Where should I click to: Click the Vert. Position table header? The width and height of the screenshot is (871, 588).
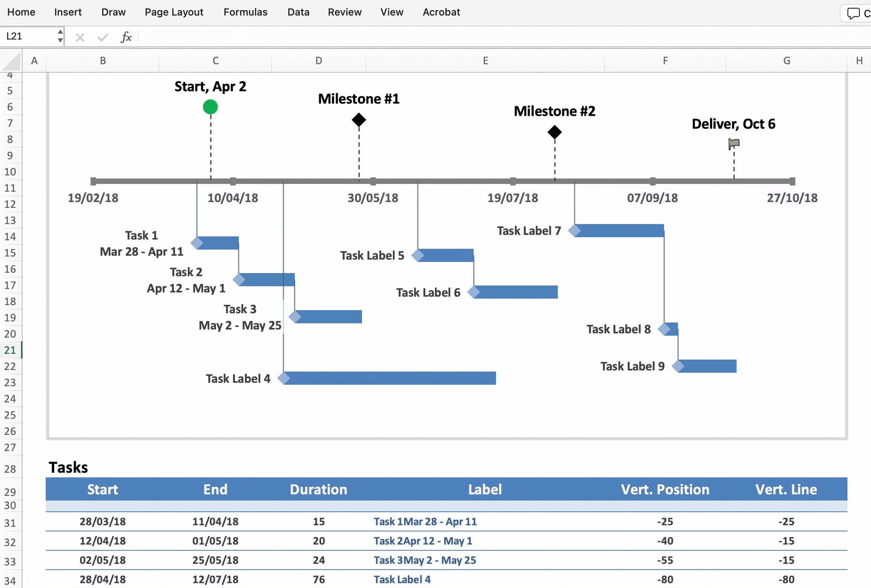coord(665,489)
